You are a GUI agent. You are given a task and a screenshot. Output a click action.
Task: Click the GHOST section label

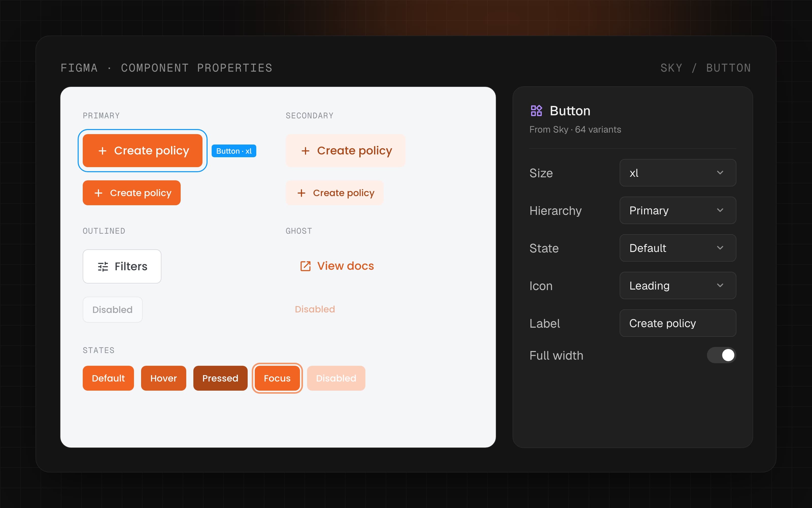coord(299,231)
